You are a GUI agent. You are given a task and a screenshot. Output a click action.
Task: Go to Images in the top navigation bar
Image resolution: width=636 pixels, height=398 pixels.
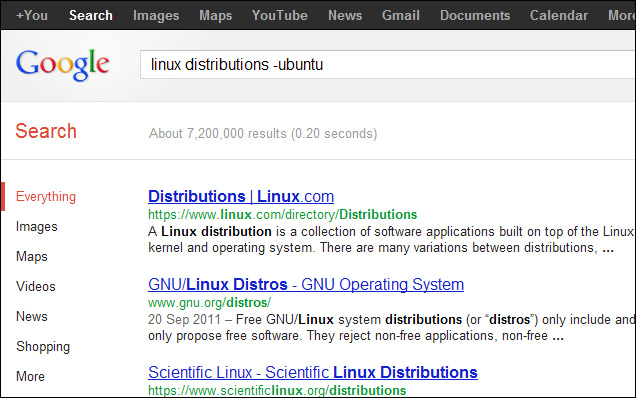click(156, 15)
